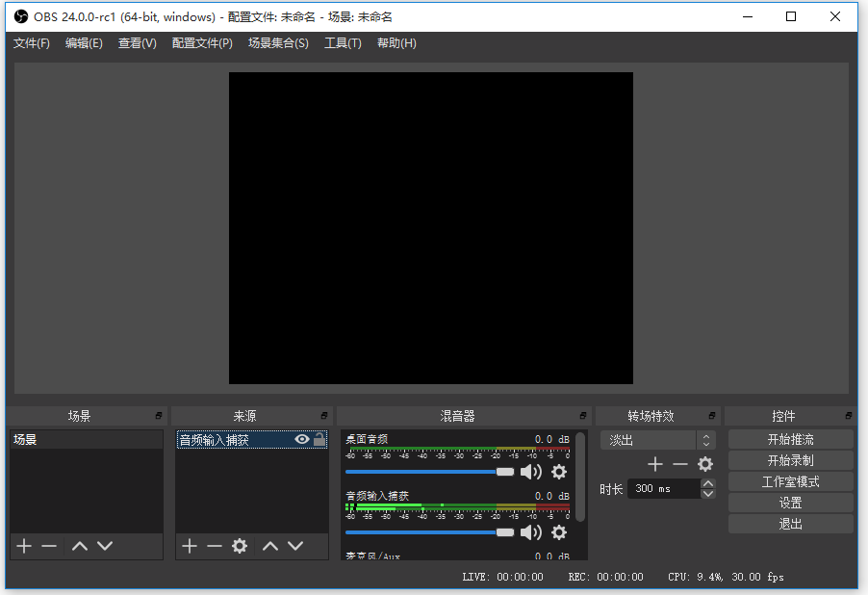Remove the selected scene with minus icon

(49, 546)
